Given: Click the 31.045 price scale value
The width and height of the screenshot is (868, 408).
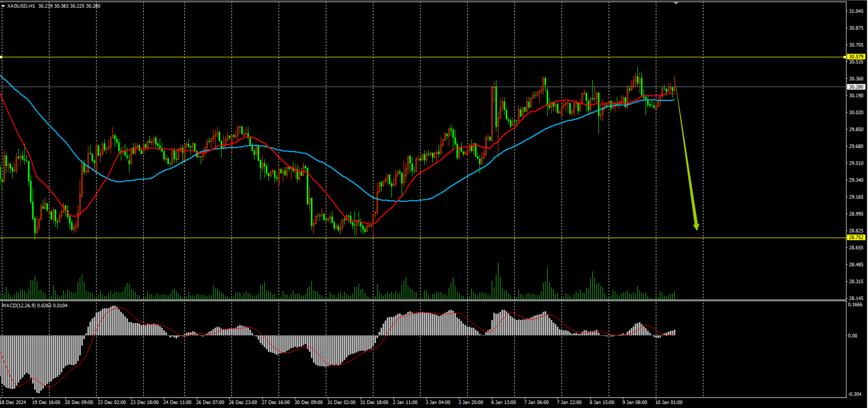Looking at the screenshot, I should click(x=856, y=11).
